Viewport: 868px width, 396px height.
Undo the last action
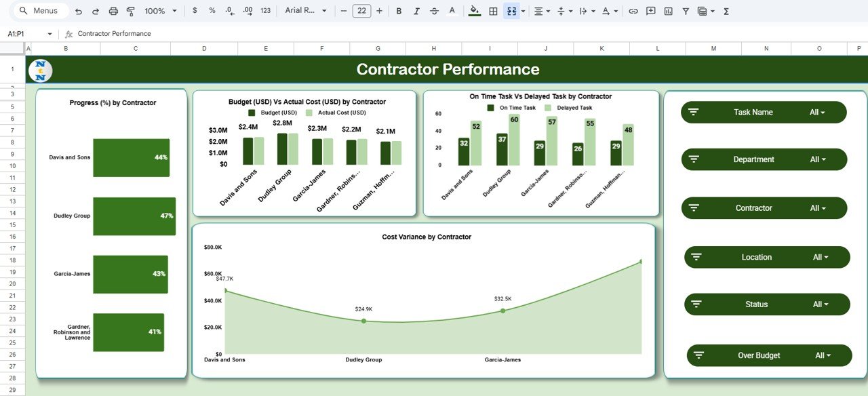coord(78,11)
